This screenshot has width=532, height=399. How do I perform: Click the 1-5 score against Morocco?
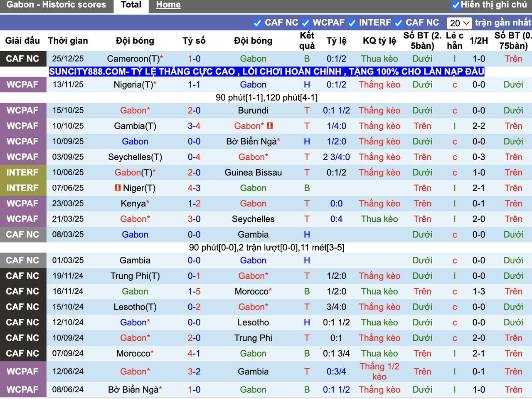[194, 291]
